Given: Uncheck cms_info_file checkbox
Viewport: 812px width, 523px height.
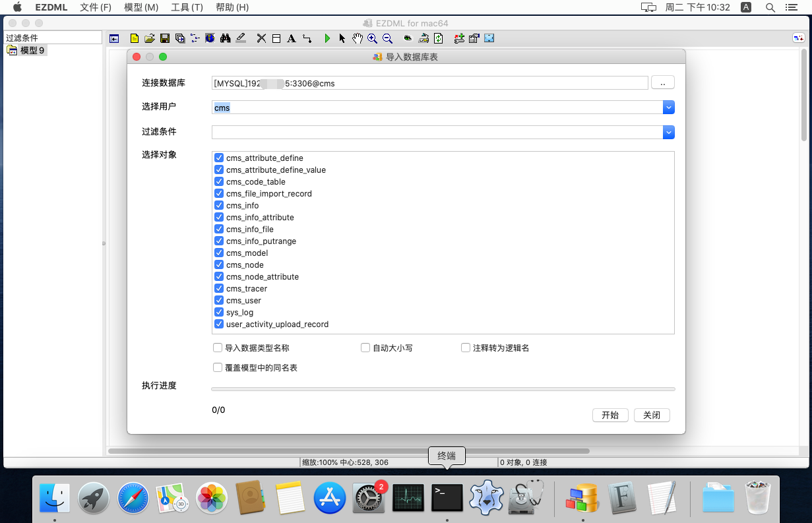Looking at the screenshot, I should 219,230.
